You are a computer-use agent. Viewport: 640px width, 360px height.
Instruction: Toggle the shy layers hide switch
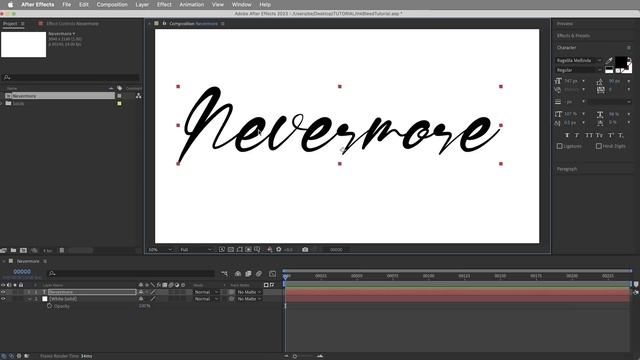pos(238,273)
